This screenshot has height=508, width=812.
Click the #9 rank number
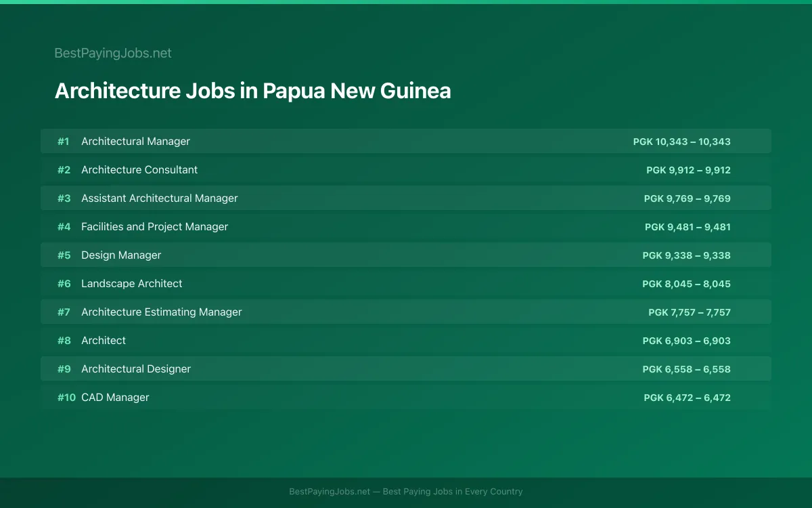(x=64, y=369)
